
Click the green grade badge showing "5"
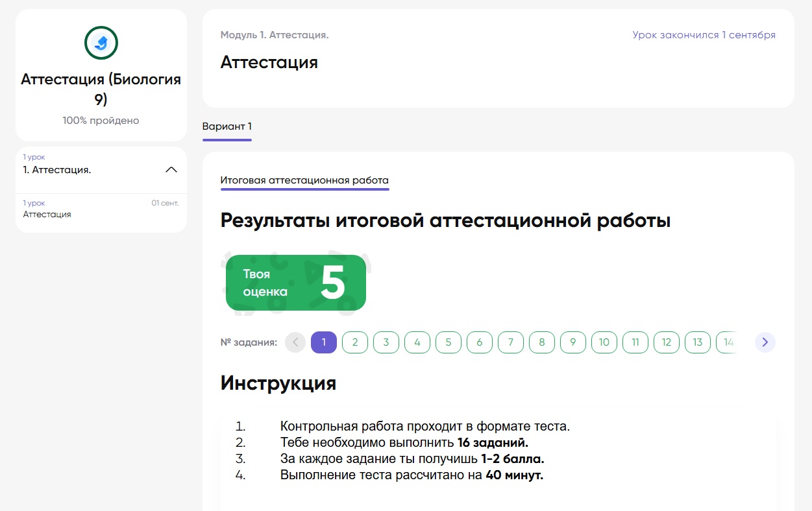pos(295,282)
